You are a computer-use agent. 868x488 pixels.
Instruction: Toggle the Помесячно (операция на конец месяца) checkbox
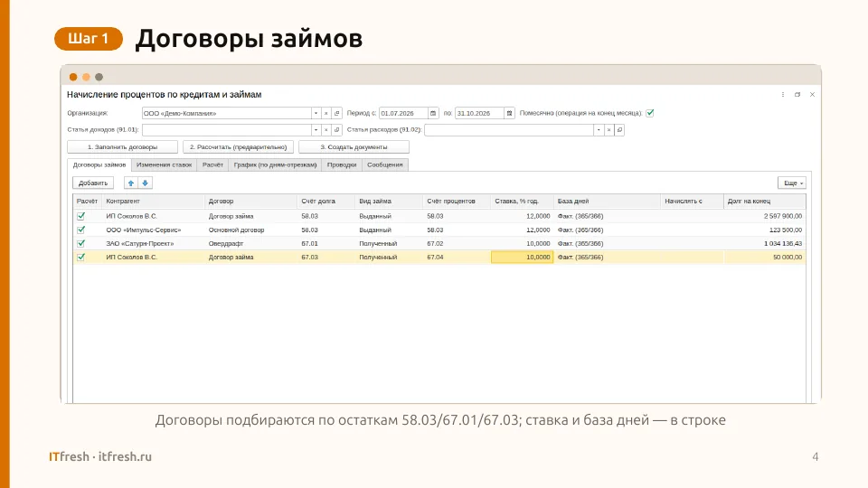650,113
